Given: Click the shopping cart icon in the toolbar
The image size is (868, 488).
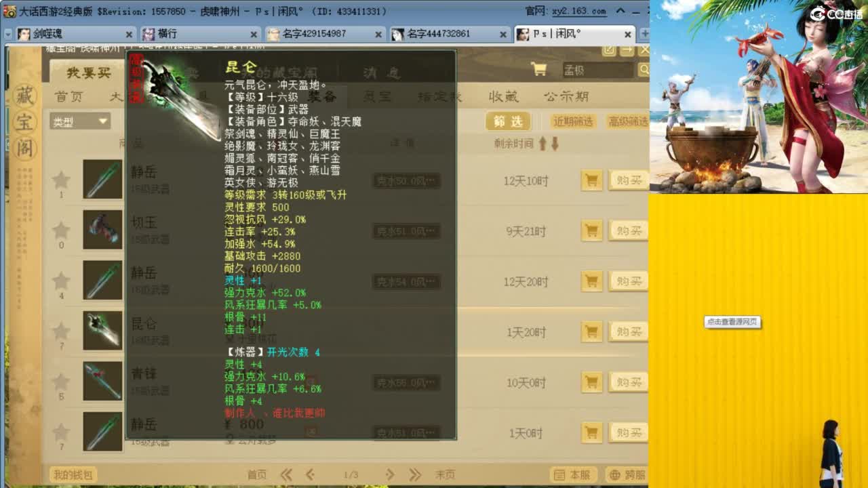Looking at the screenshot, I should tap(540, 70).
